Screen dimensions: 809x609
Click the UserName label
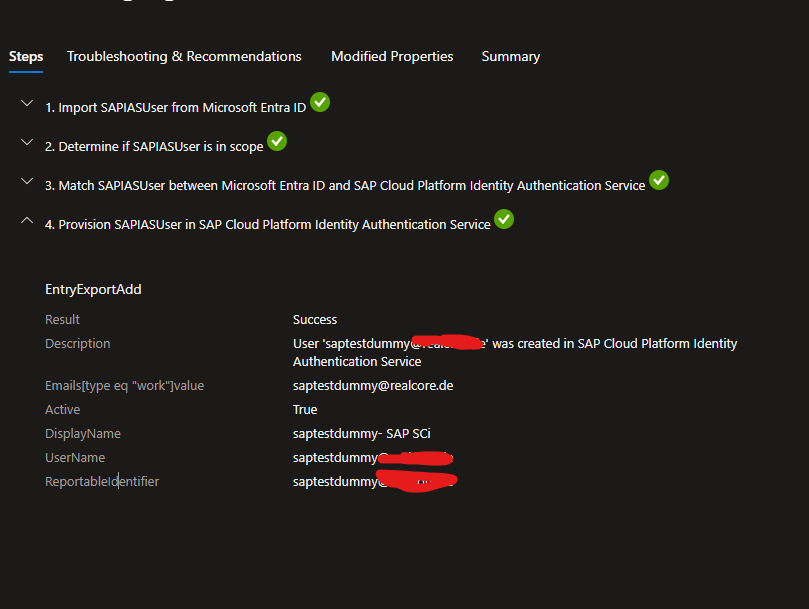click(x=75, y=458)
